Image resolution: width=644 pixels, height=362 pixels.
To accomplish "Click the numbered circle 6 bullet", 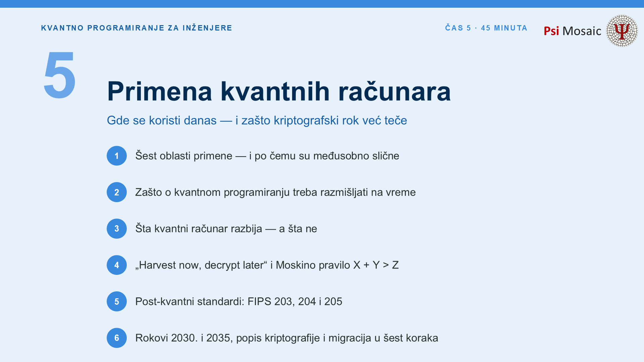I will 117,338.
